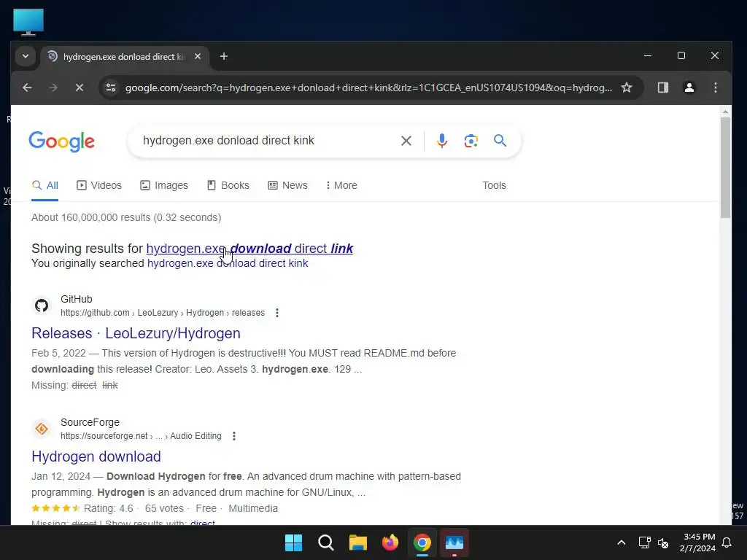Click the Chrome taskbar icon
The height and width of the screenshot is (560, 747).
(422, 542)
